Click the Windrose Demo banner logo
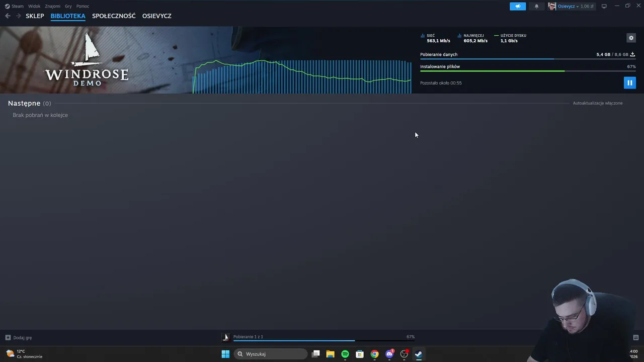Image resolution: width=644 pixels, height=362 pixels. click(x=87, y=59)
